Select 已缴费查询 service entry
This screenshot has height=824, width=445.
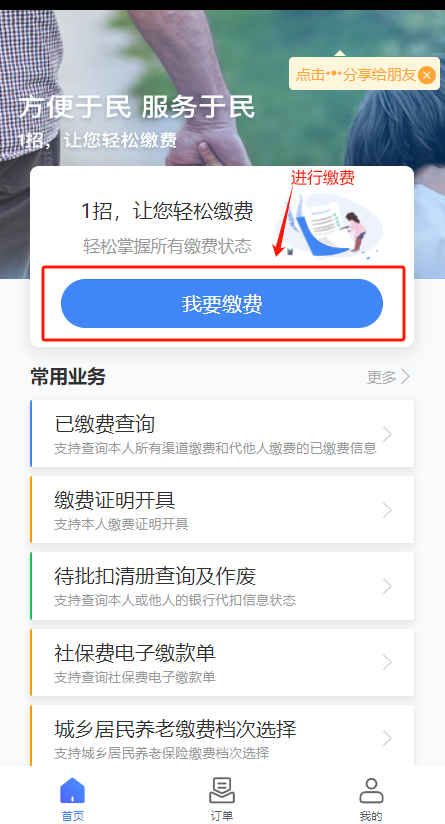pyautogui.click(x=222, y=434)
